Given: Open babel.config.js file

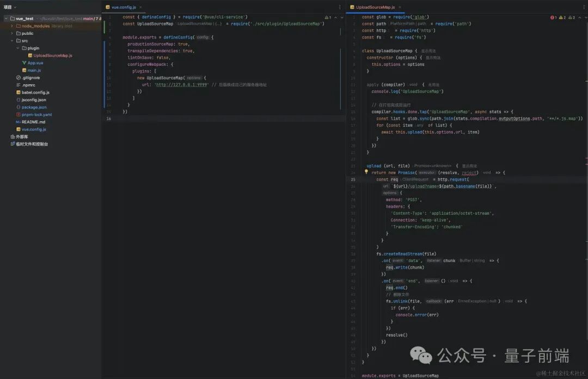Looking at the screenshot, I should click(x=35, y=92).
